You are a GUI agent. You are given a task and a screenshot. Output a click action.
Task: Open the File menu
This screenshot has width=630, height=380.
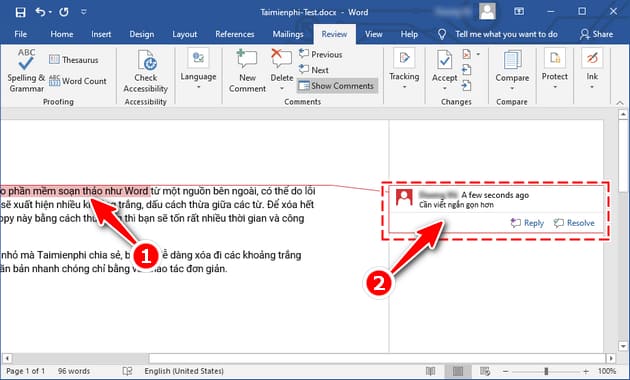click(x=20, y=34)
